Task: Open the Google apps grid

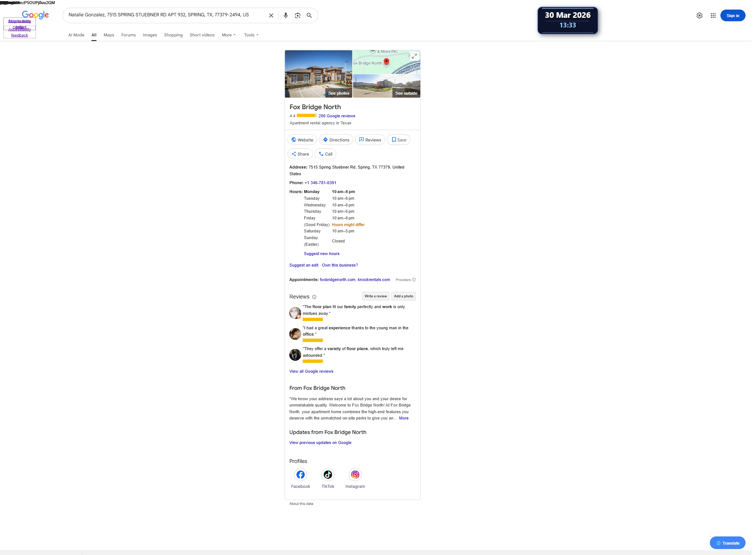Action: (x=713, y=16)
